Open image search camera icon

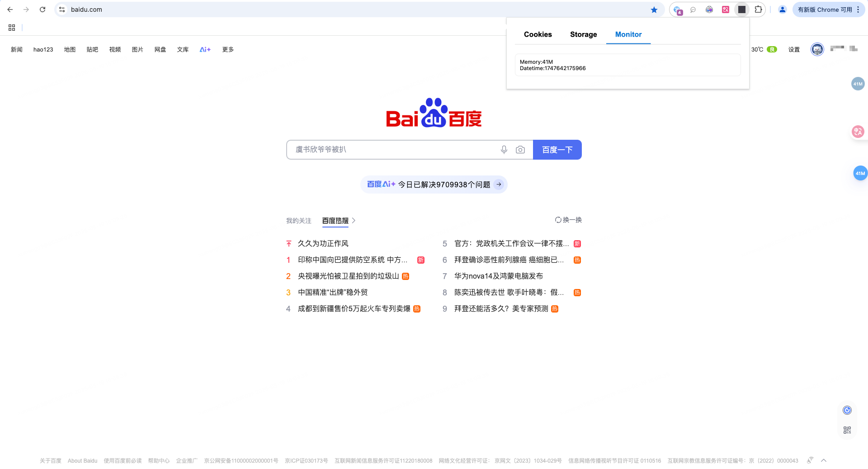[x=520, y=150]
